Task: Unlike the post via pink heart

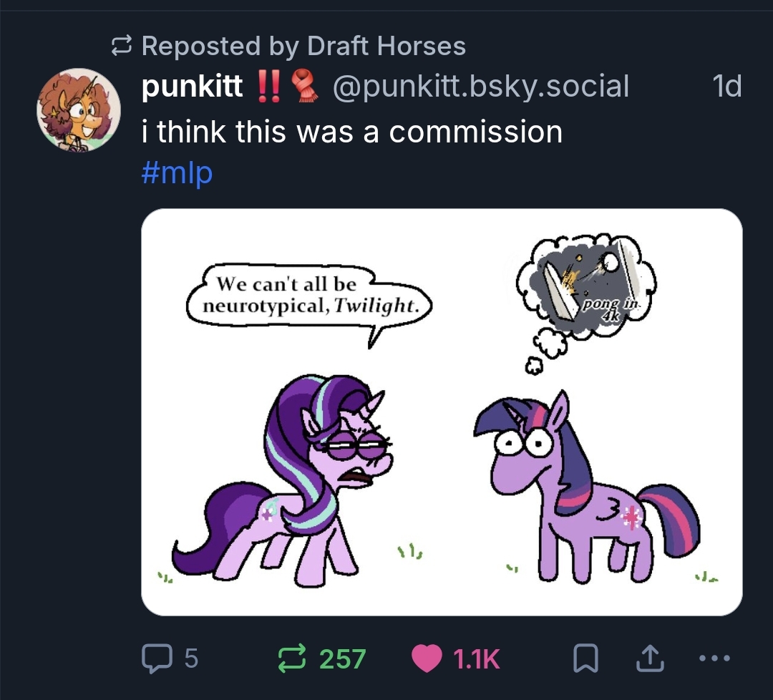Action: point(427,659)
